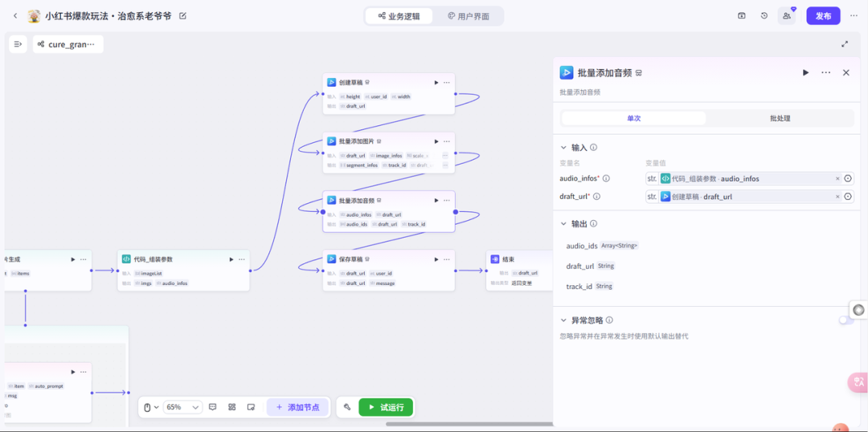Collapse the 输出 section
Viewport: 868px width, 432px height.
tap(563, 224)
